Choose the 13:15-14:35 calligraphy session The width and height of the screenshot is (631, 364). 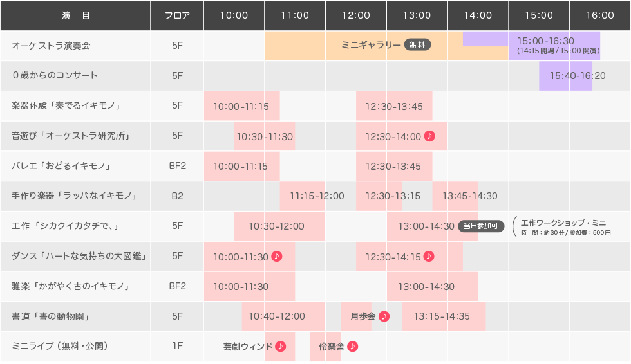click(x=442, y=316)
